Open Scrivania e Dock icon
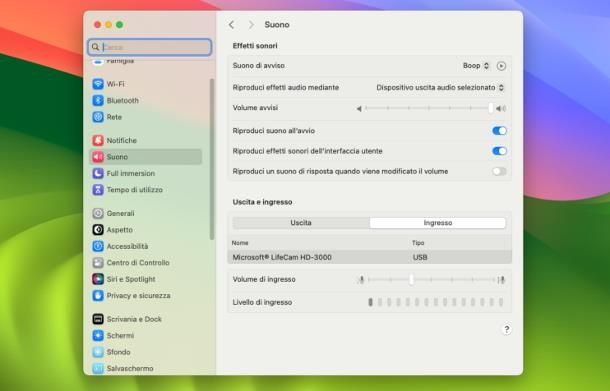610x391 pixels. pos(98,319)
